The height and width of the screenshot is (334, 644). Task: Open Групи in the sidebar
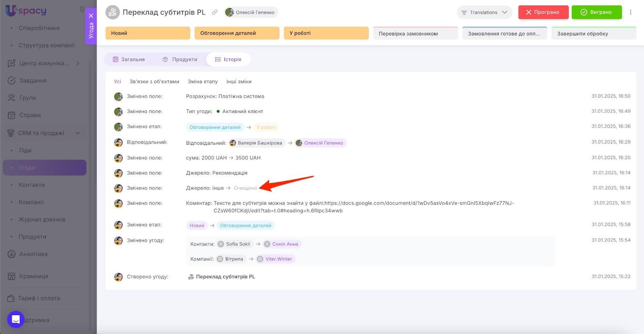click(27, 98)
